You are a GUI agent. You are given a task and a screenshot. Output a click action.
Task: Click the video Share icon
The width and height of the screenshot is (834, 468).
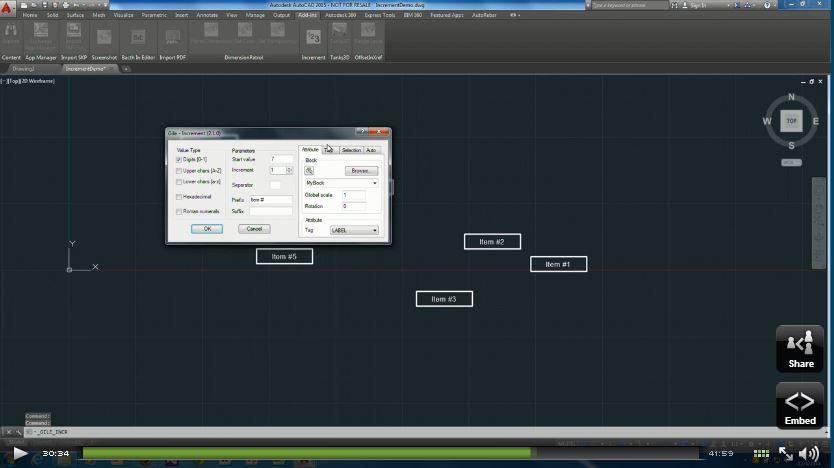[800, 348]
